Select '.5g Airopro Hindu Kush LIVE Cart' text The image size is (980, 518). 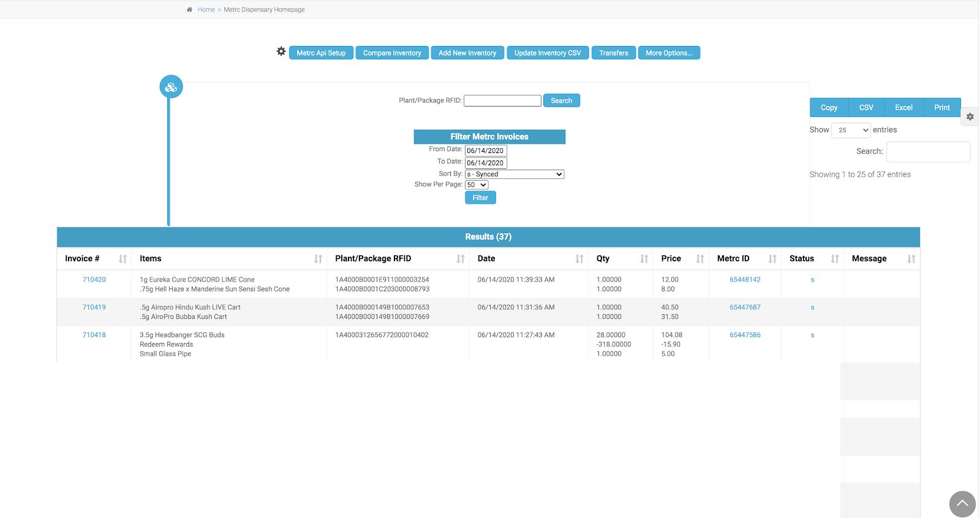pyautogui.click(x=190, y=307)
